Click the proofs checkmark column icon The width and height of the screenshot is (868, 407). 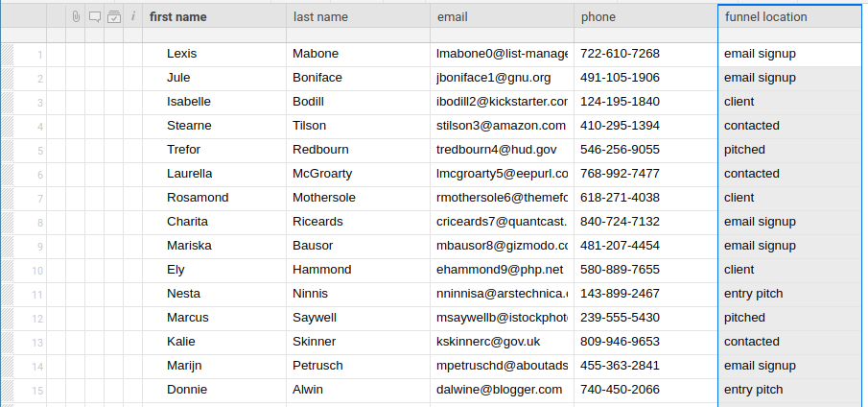[114, 16]
